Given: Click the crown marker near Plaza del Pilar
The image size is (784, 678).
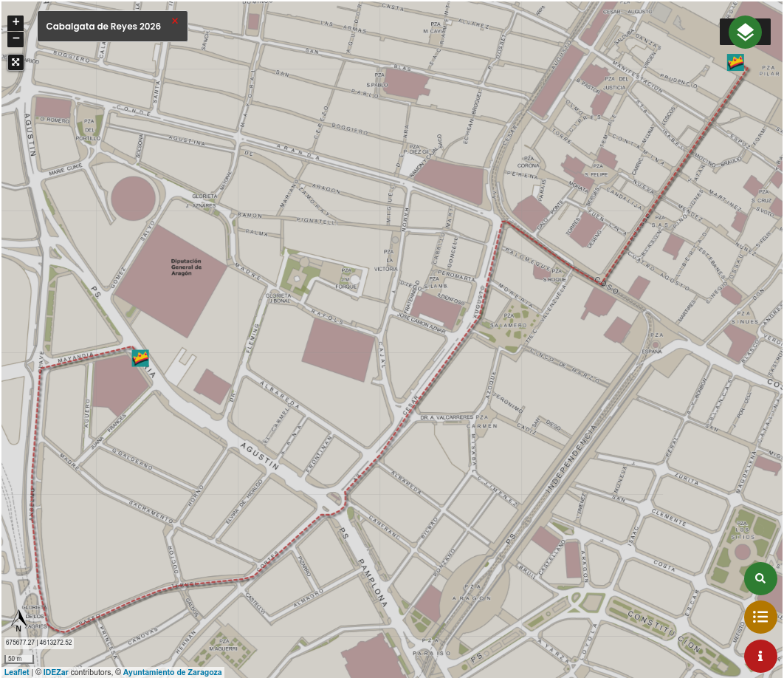Looking at the screenshot, I should click(735, 62).
